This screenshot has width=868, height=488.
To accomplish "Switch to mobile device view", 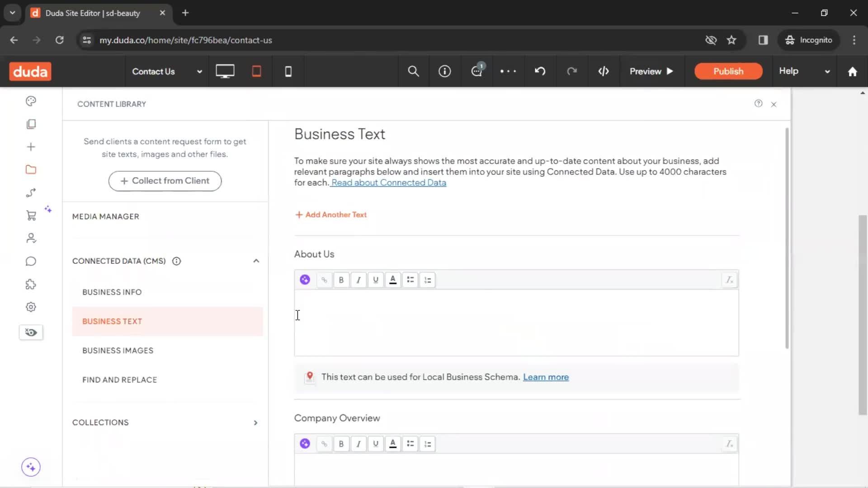I will pos(288,71).
